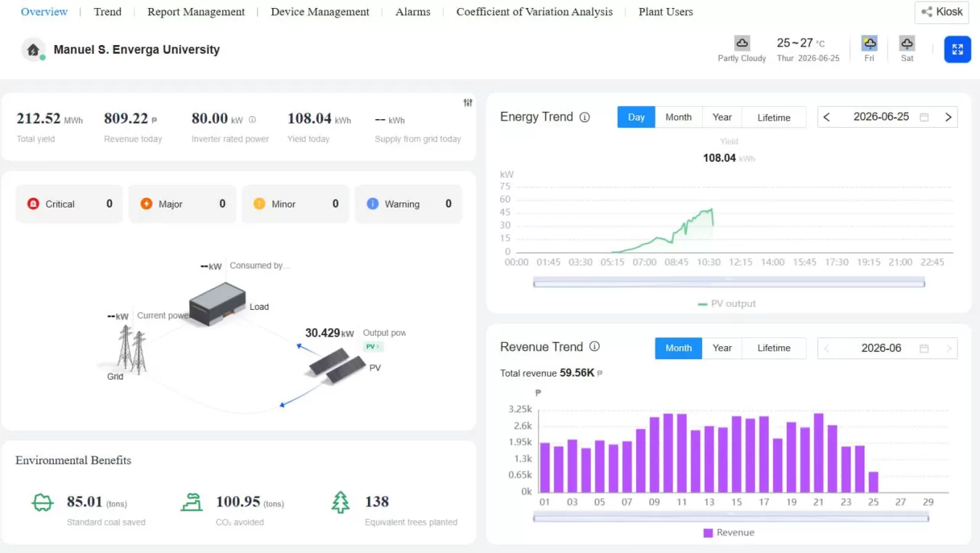The image size is (980, 553).
Task: Switch to the Alarms tab
Action: pos(413,12)
